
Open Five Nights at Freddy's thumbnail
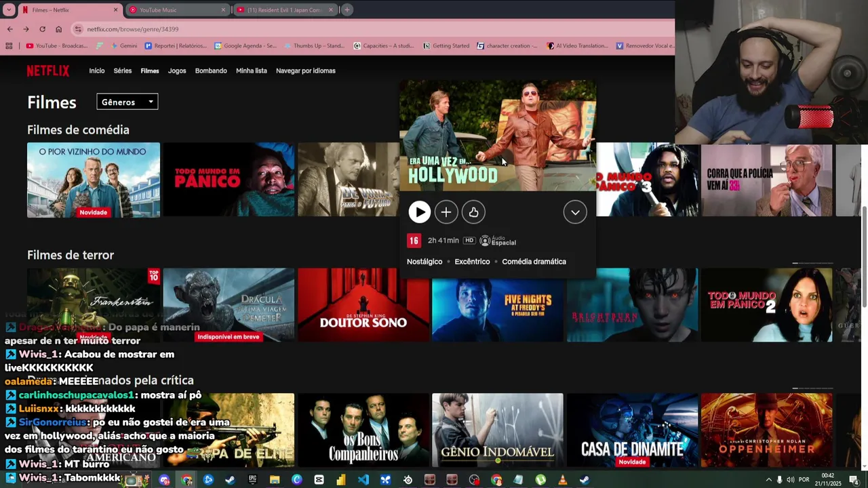tap(498, 308)
